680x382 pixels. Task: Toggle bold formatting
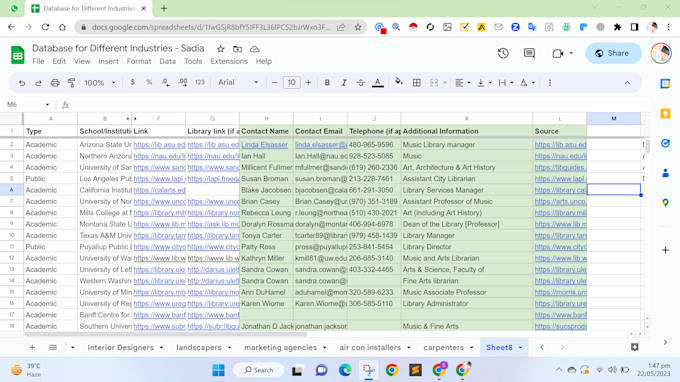[327, 82]
